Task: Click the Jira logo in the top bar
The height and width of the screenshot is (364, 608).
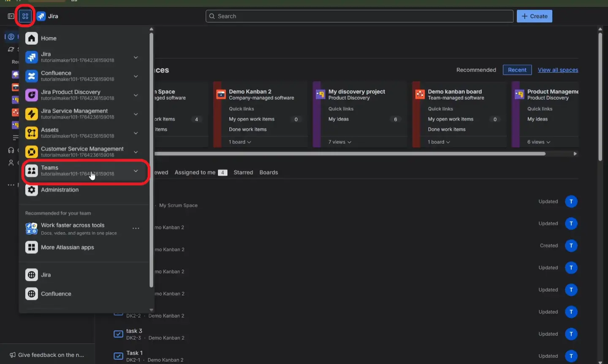Action: click(x=41, y=16)
